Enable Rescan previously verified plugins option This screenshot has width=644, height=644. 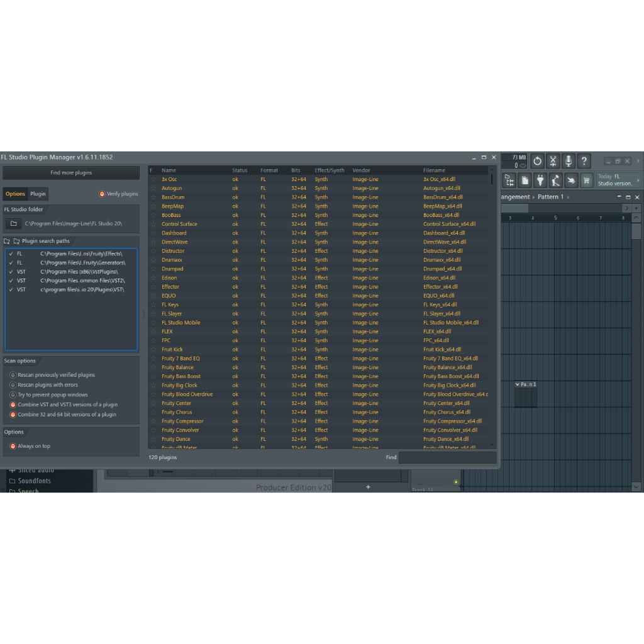[13, 375]
